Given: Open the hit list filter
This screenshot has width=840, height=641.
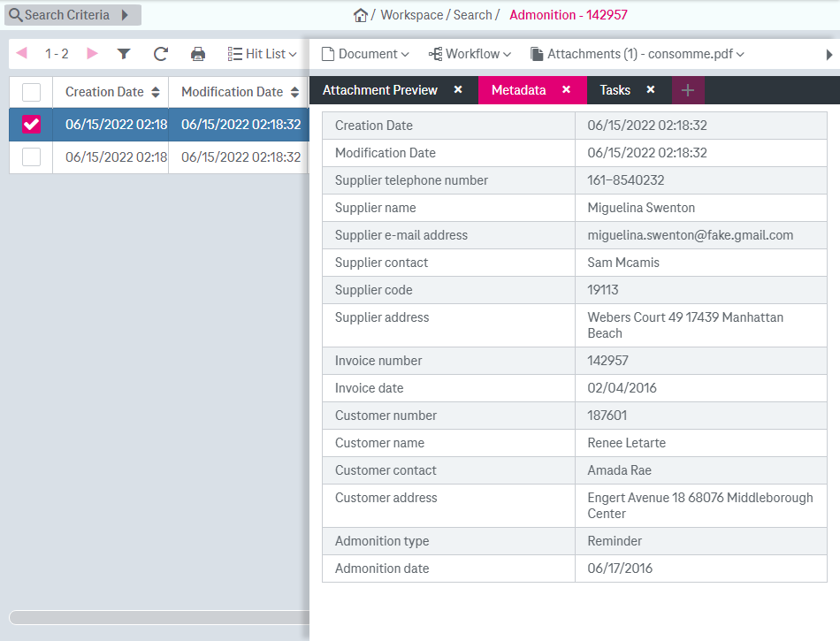Looking at the screenshot, I should click(124, 54).
